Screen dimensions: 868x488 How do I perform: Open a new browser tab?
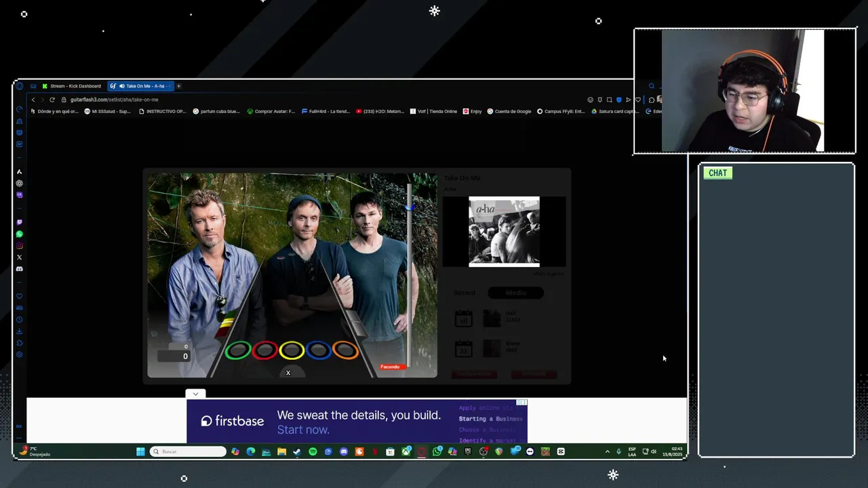pyautogui.click(x=179, y=86)
